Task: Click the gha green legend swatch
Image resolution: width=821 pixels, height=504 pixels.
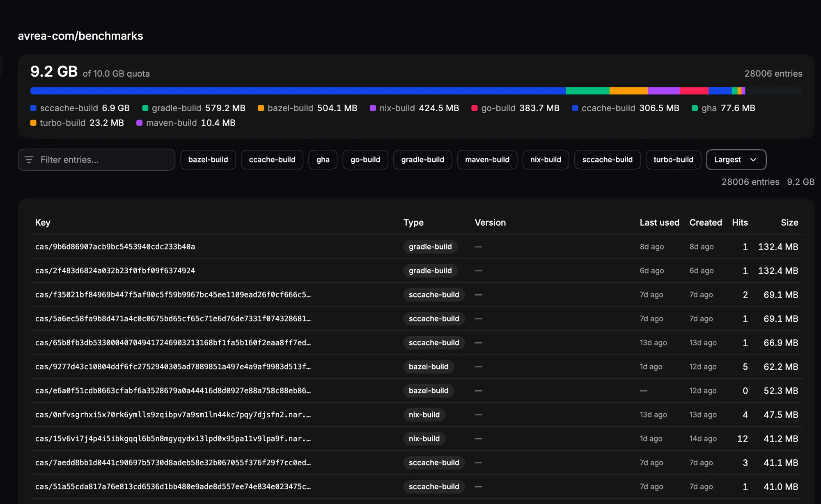Action: 695,108
